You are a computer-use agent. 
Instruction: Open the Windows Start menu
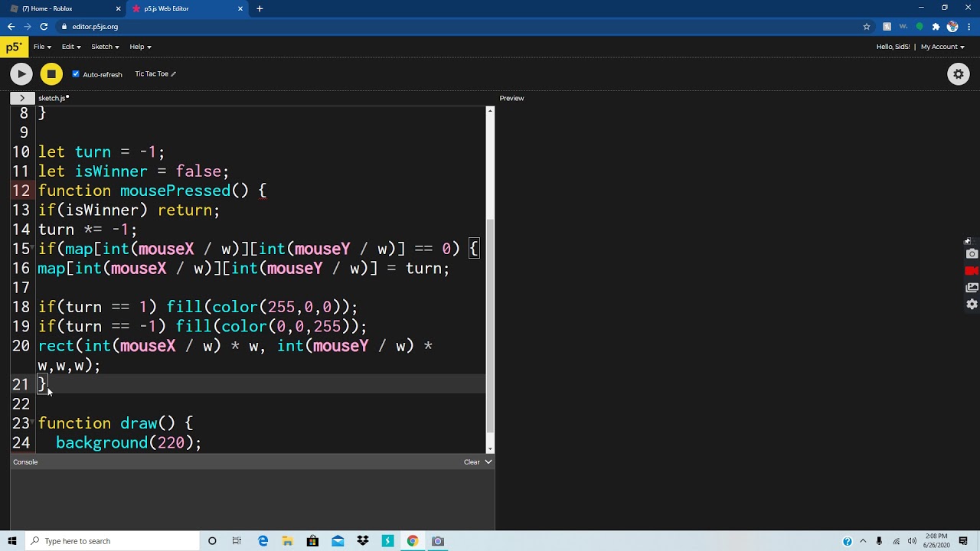pos(11,541)
